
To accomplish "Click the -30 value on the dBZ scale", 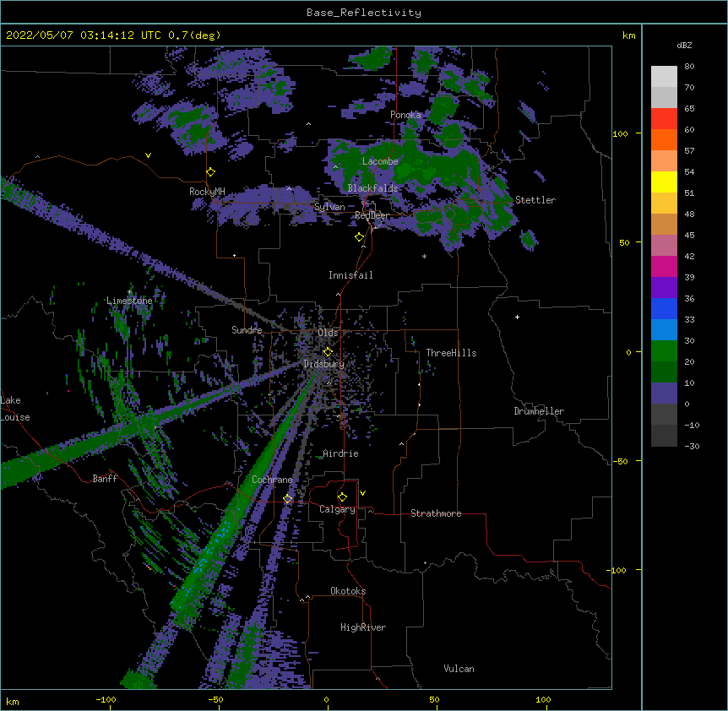I will click(692, 447).
